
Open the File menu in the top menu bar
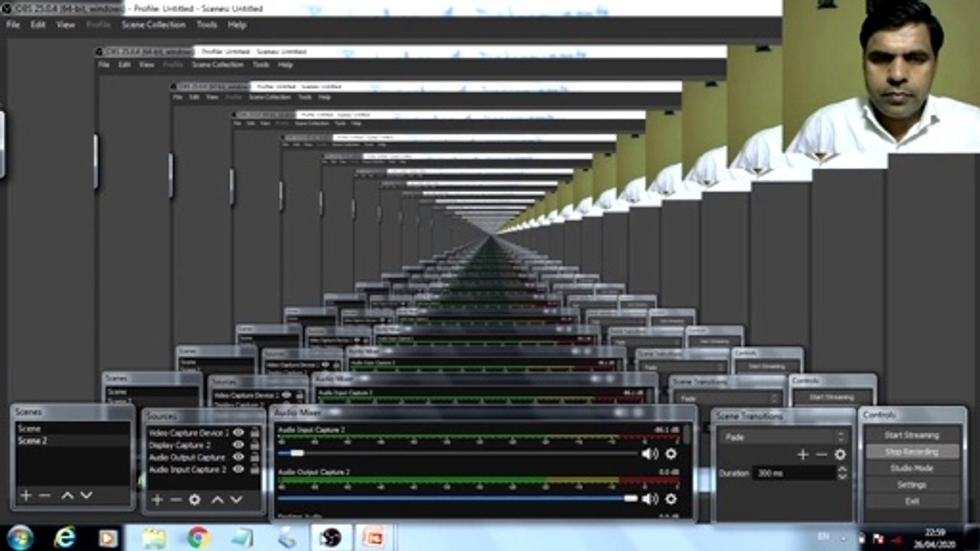(13, 24)
